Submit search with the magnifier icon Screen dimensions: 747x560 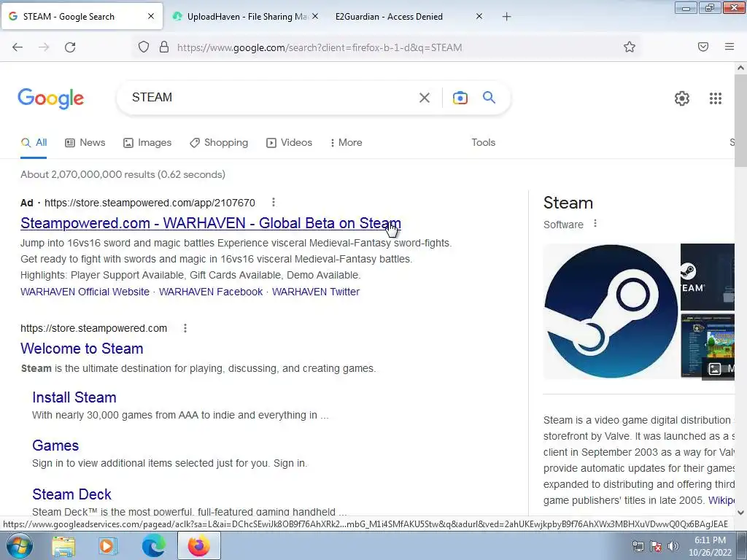[489, 97]
